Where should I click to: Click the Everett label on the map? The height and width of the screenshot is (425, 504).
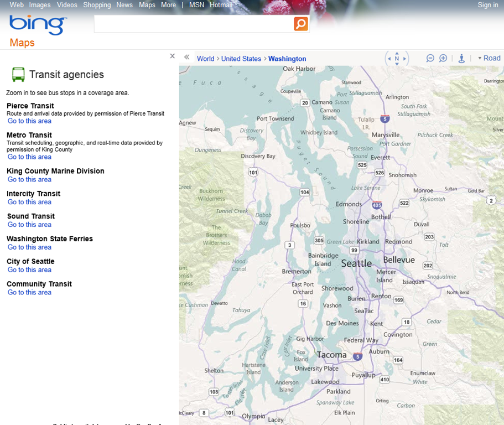(x=380, y=158)
